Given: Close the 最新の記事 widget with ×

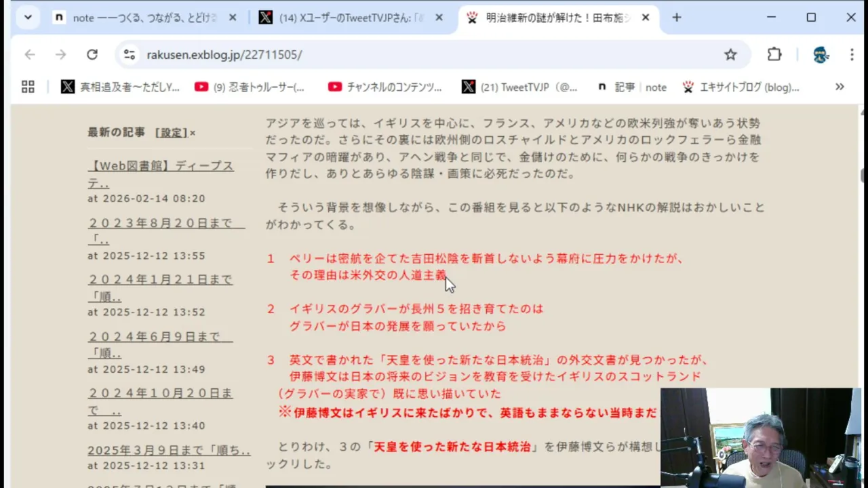Looking at the screenshot, I should pyautogui.click(x=193, y=134).
